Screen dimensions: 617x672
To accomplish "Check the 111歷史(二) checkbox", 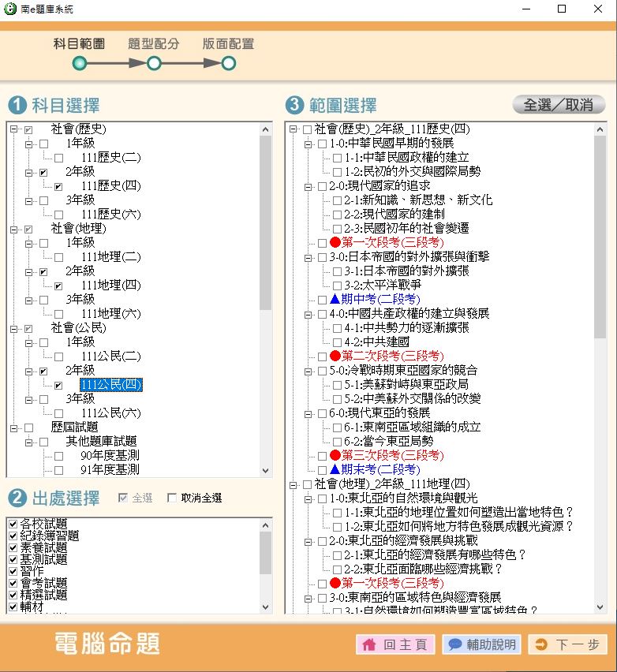I will [58, 159].
